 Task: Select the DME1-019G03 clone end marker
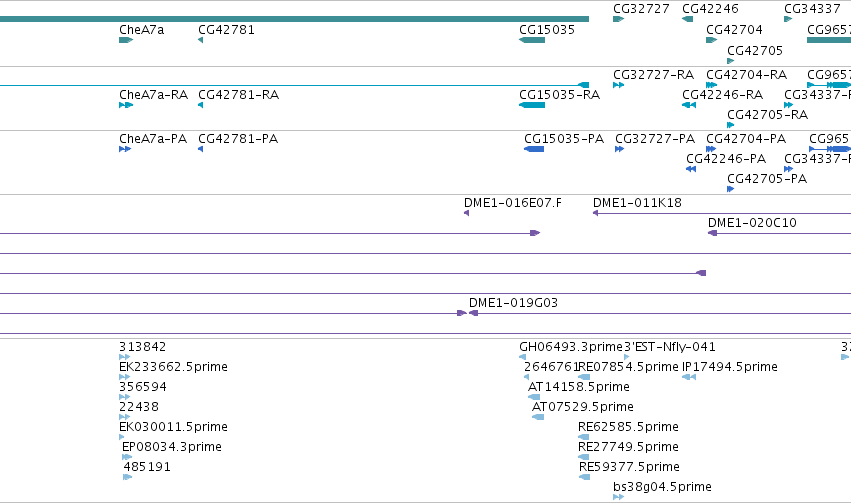click(473, 313)
